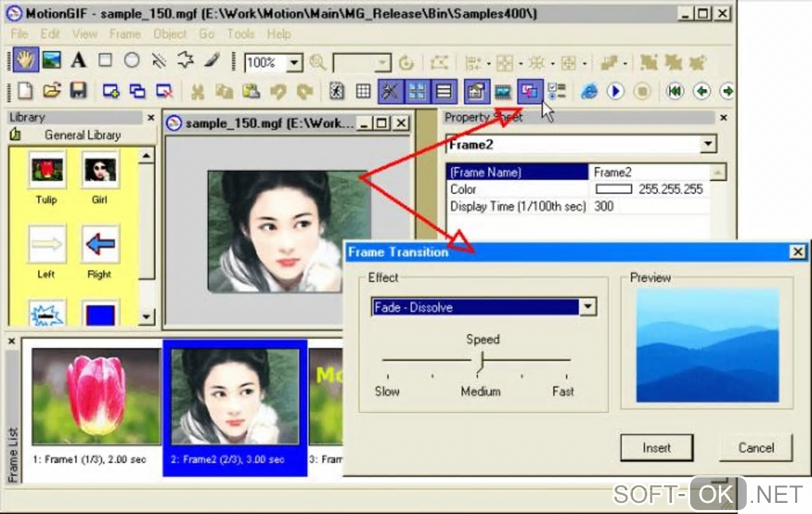Screen dimensions: 812x514
Task: Click the save floppy disk icon
Action: 78,91
